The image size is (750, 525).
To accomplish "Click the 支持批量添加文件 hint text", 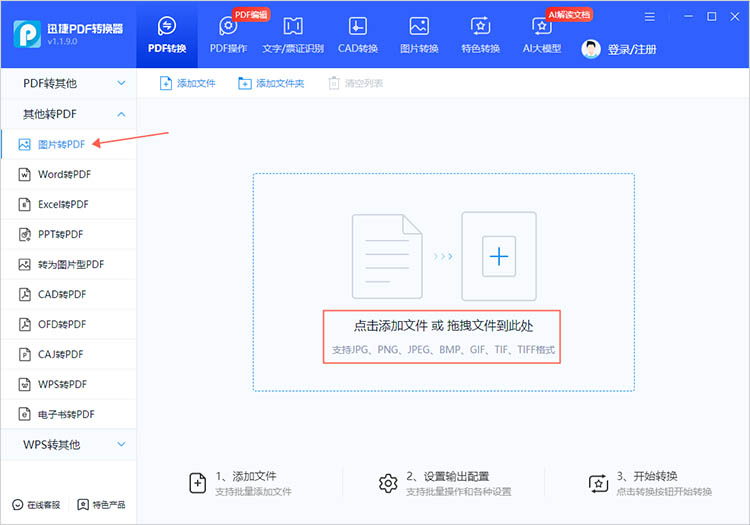I will (x=253, y=492).
